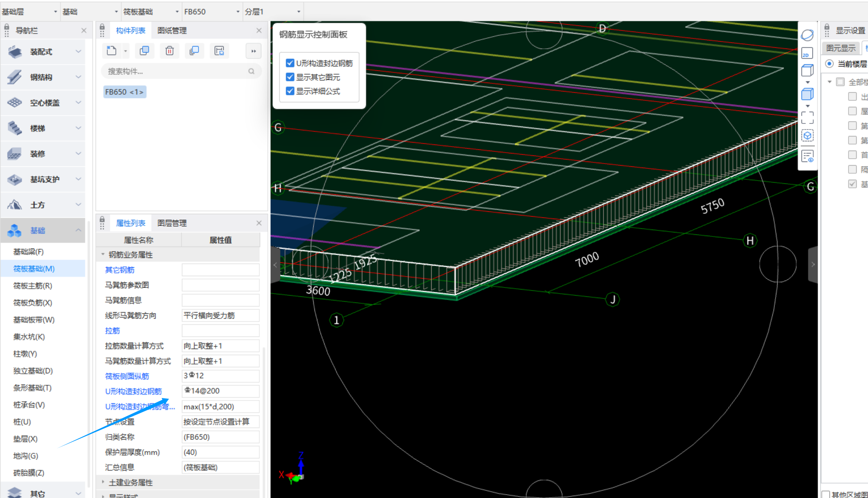Click the orbit rotate view icon

(807, 35)
